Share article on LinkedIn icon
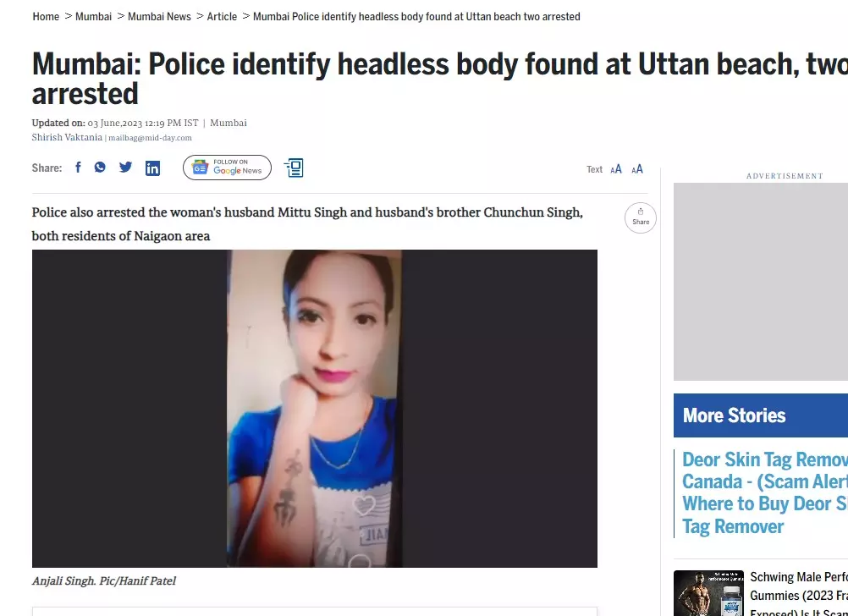Viewport: 848px width, 616px height. [x=152, y=168]
